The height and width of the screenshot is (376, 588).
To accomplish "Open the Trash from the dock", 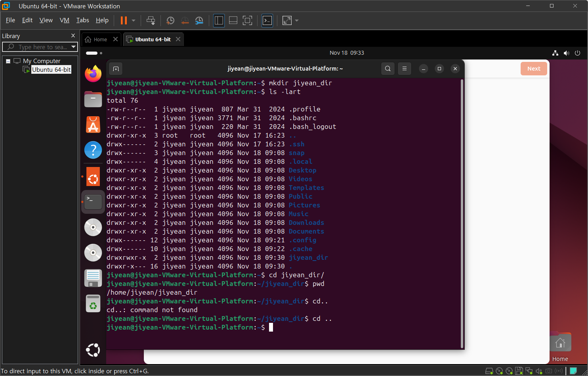I will tap(93, 303).
